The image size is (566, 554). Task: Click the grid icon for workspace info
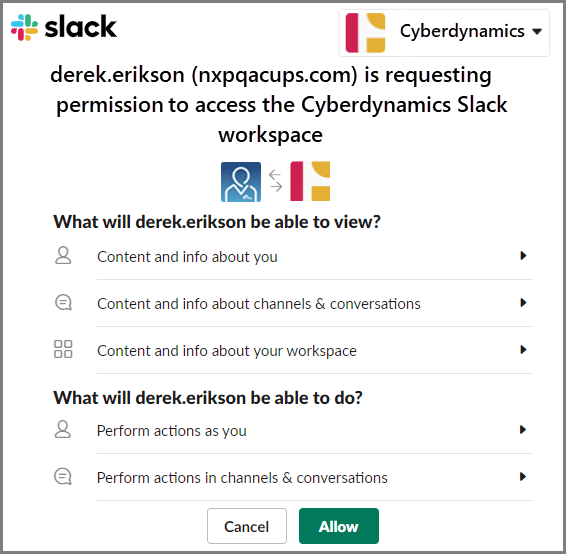point(63,349)
